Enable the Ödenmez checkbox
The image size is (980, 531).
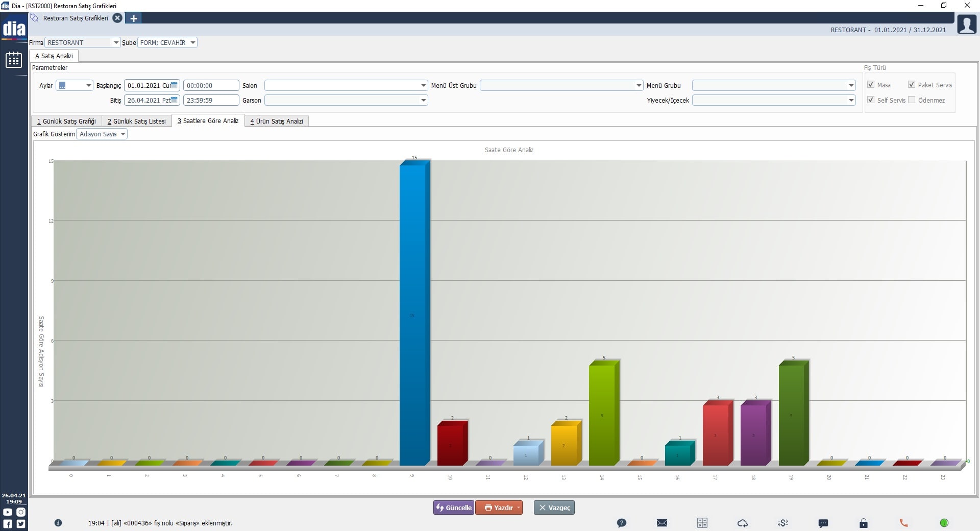pyautogui.click(x=912, y=100)
